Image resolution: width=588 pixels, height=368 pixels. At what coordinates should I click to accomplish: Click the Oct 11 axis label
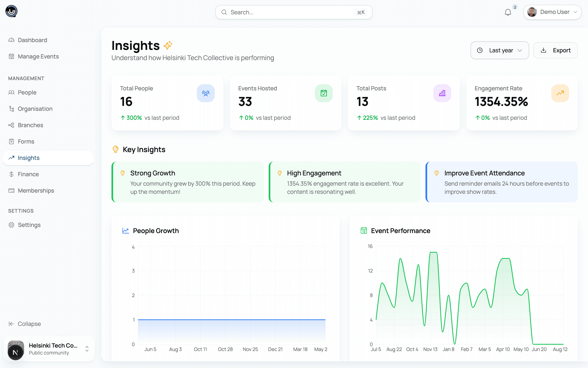[x=200, y=349]
